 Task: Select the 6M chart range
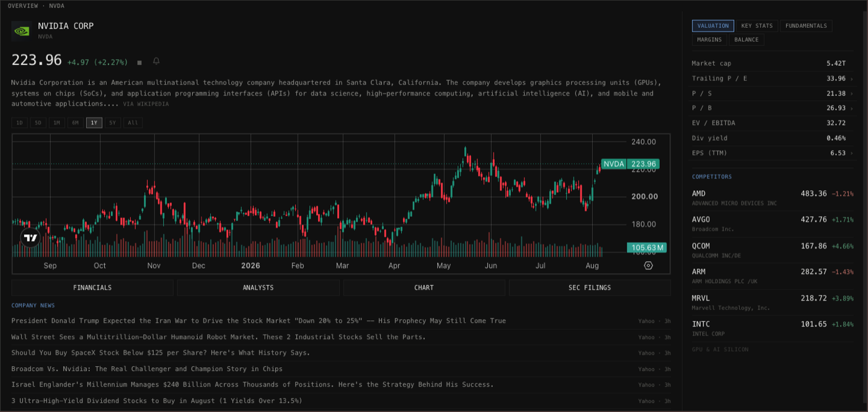click(x=75, y=123)
